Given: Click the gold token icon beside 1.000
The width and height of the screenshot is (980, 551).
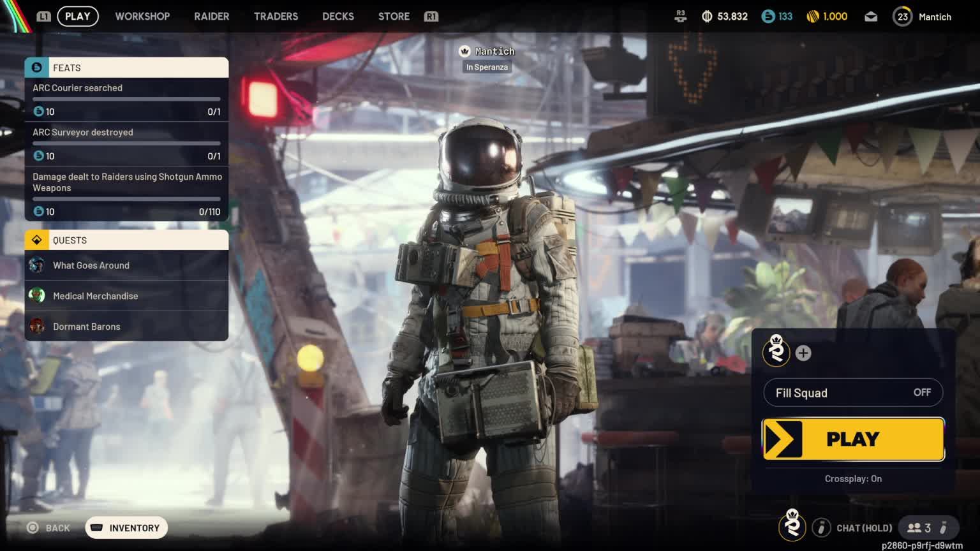Looking at the screenshot, I should point(813,17).
